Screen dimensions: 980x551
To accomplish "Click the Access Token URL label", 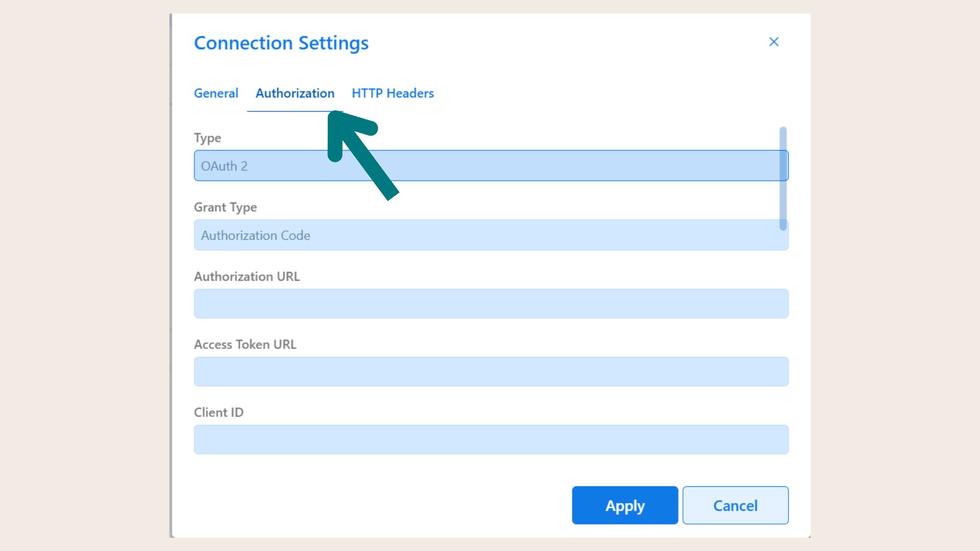I will point(245,344).
